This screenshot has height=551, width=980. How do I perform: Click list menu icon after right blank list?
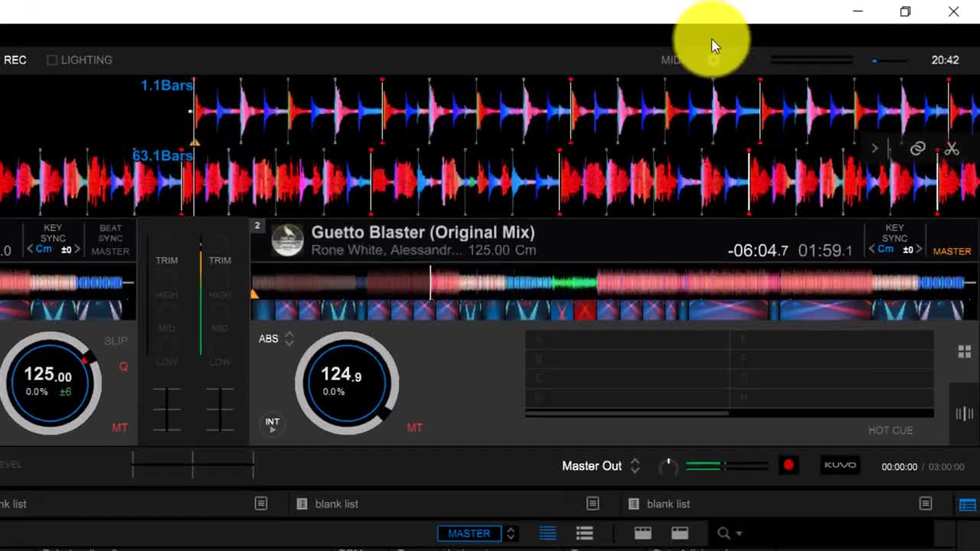coord(926,504)
